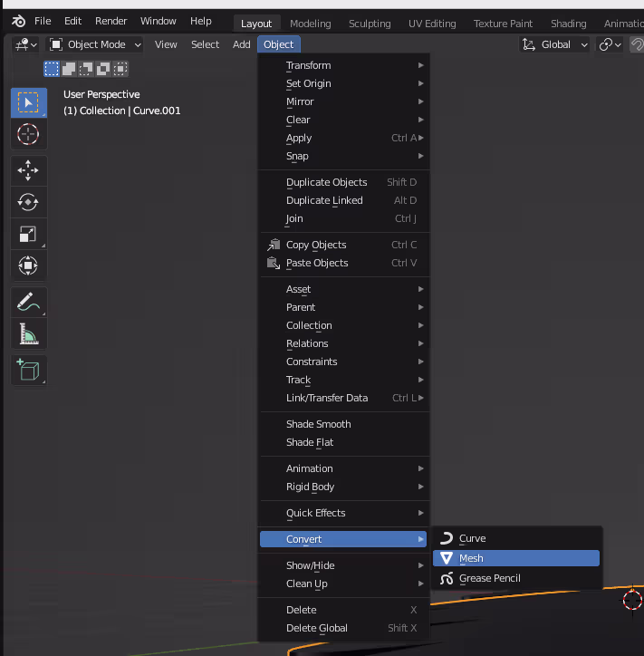Click the Add Cube tool
This screenshot has height=656, width=644.
tap(28, 371)
